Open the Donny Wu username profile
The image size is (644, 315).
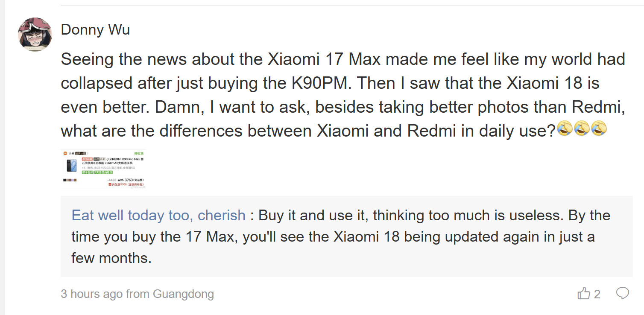tap(95, 30)
